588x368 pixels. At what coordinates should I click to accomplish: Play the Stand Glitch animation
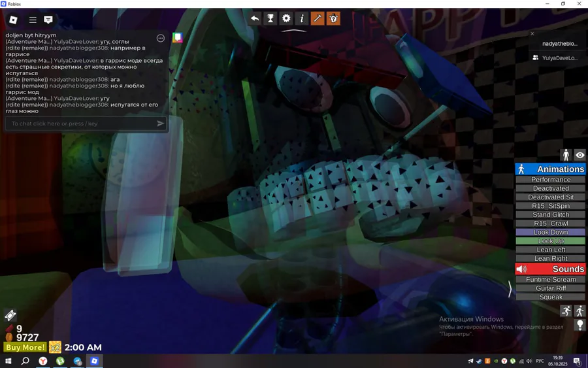tap(551, 214)
